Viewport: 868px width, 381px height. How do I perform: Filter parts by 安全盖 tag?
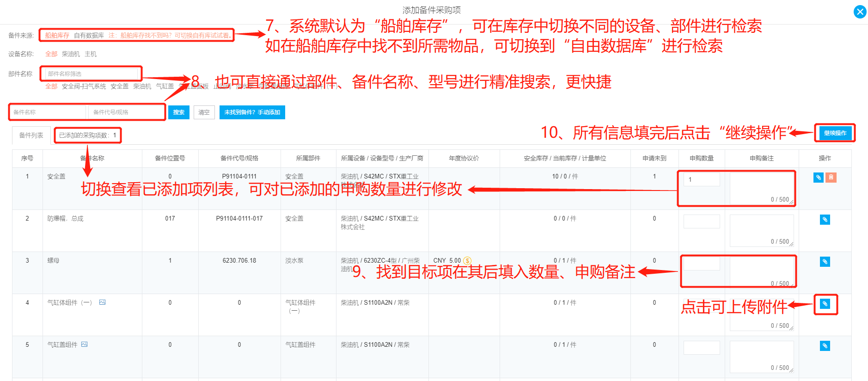coord(119,86)
